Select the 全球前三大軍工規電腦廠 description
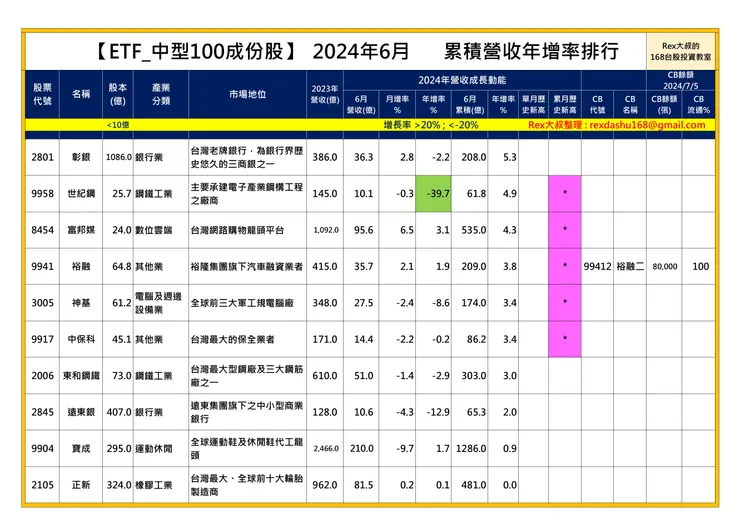This screenshot has height=523, width=740. 242,303
